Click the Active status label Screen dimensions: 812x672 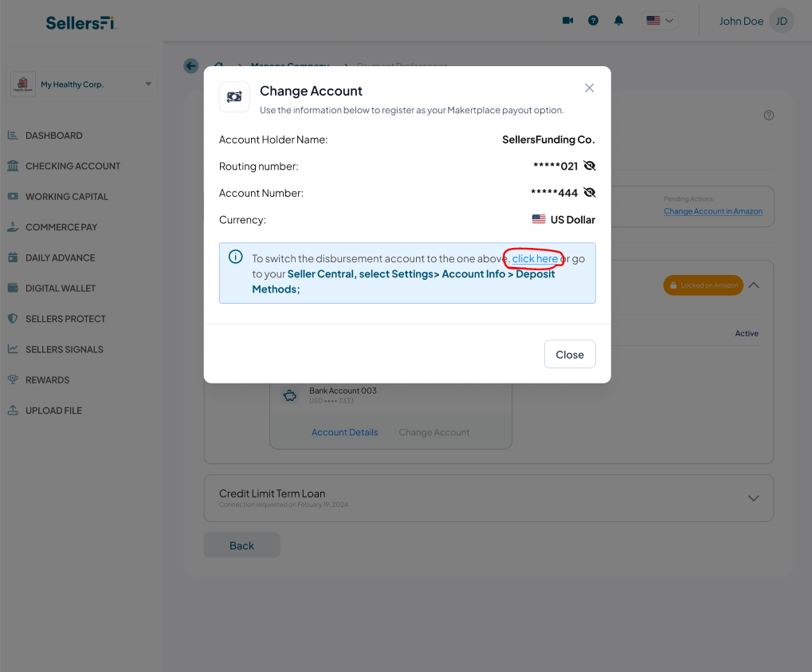click(746, 334)
